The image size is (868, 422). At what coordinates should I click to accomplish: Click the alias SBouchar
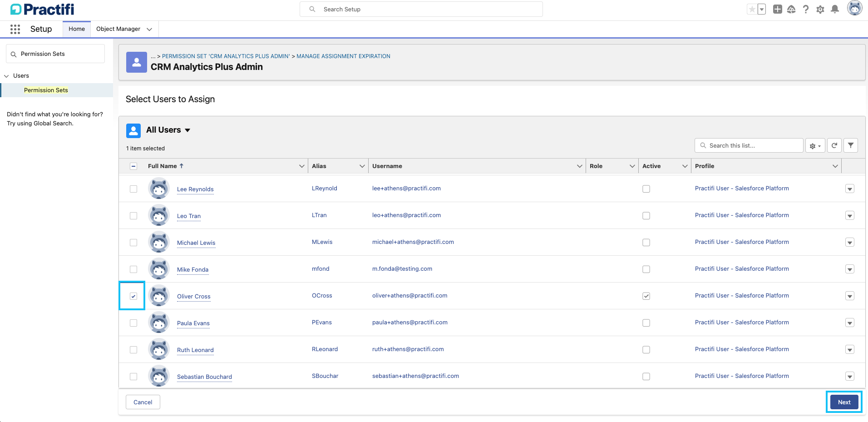pyautogui.click(x=325, y=376)
